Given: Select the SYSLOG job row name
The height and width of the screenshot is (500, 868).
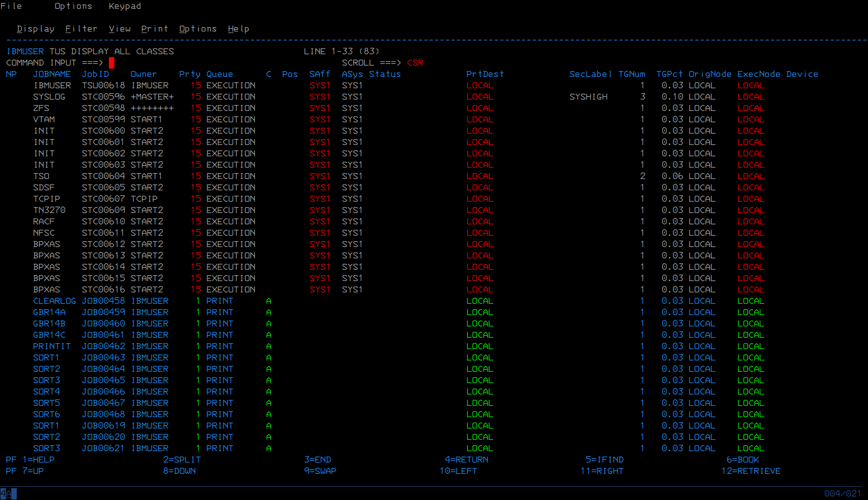Looking at the screenshot, I should 49,97.
